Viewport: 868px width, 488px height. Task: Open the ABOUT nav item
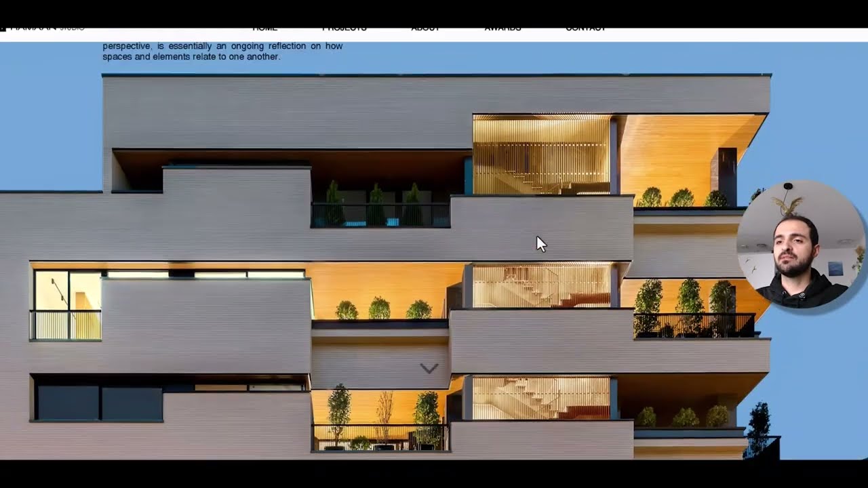[x=425, y=29]
